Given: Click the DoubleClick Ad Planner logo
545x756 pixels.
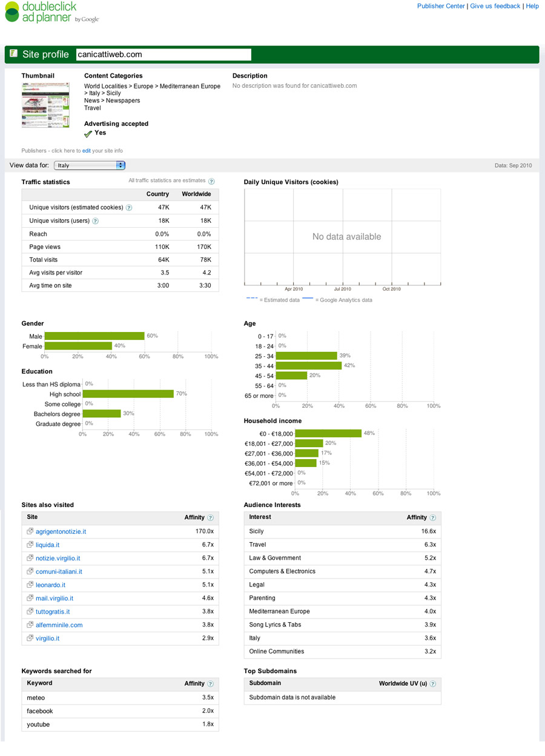Looking at the screenshot, I should (51, 12).
